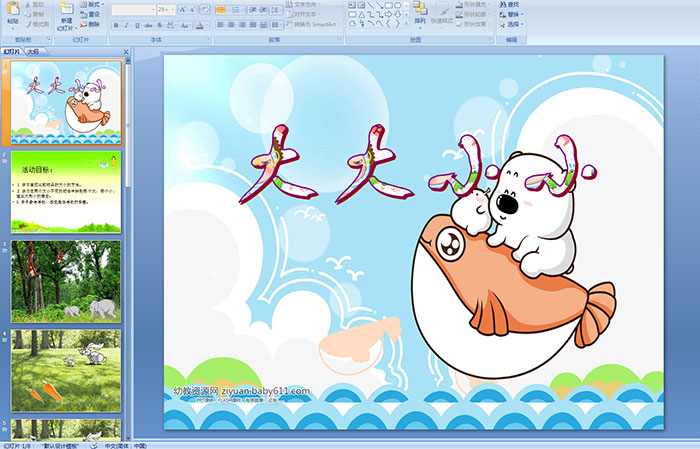Screen dimensions: 700x449
Task: Toggle Align Text Left
Action: pos(220,25)
